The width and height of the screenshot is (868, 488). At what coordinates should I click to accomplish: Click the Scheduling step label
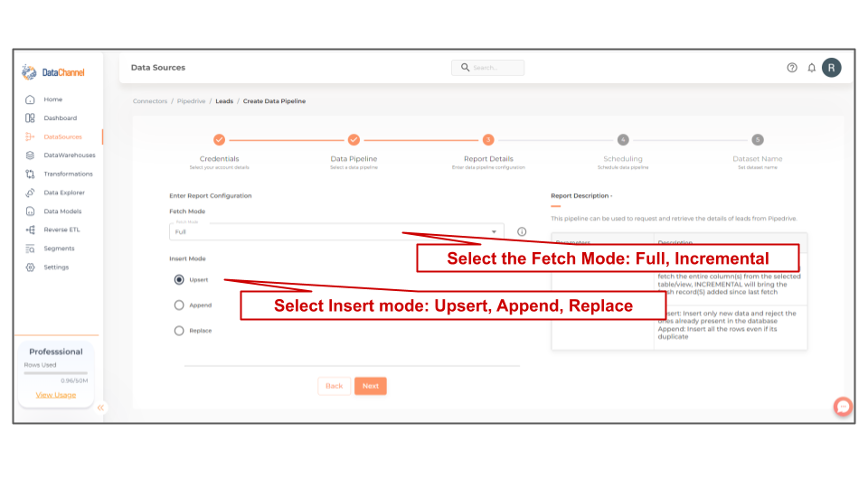click(623, 159)
